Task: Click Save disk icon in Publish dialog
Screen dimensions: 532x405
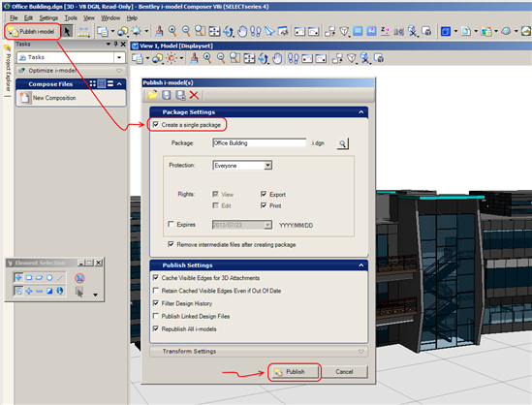Action: [x=167, y=95]
